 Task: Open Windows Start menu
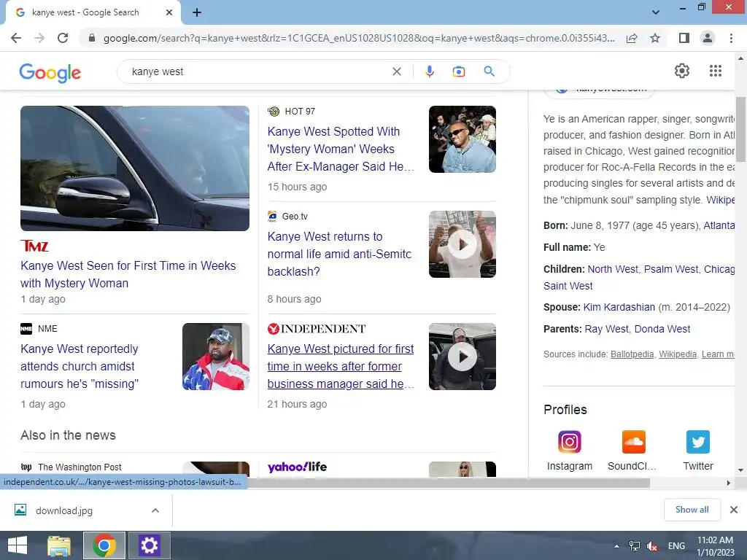[x=18, y=545]
